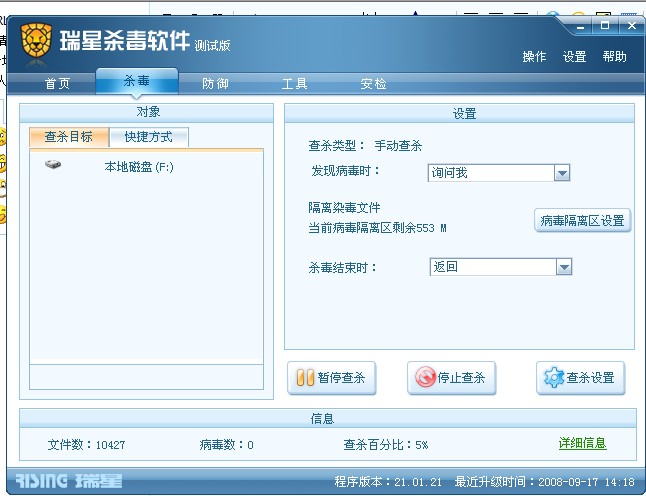Open 查杀设置 scan settings
Screen dimensions: 646x496
pyautogui.click(x=580, y=378)
